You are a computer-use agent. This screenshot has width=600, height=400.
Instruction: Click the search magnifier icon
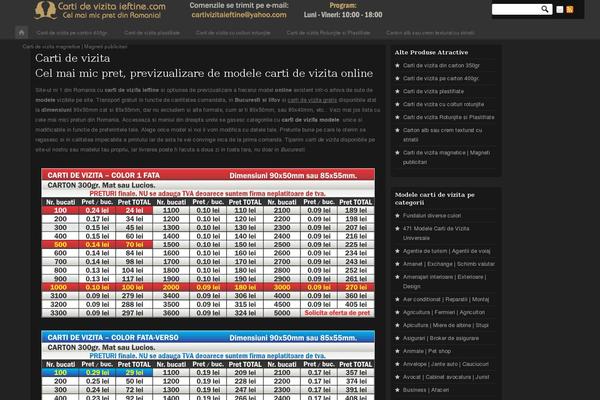[545, 9]
